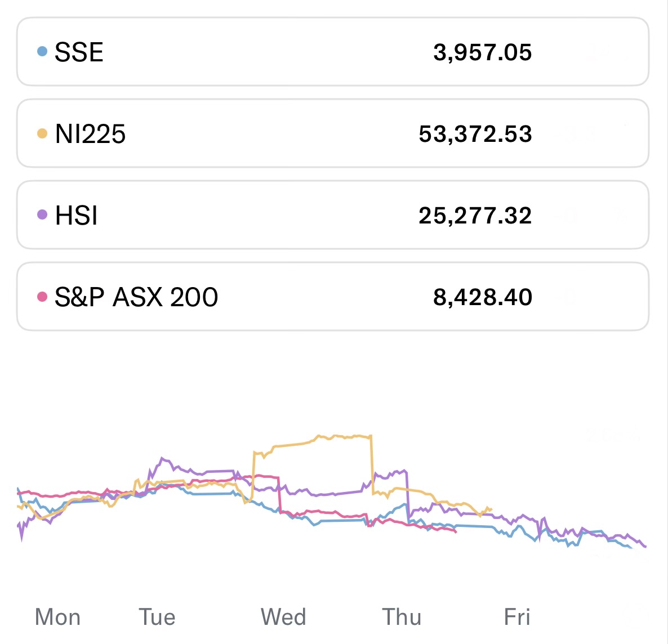Image resolution: width=668 pixels, height=644 pixels.
Task: Click the purple dot beside HSI
Action: (42, 214)
